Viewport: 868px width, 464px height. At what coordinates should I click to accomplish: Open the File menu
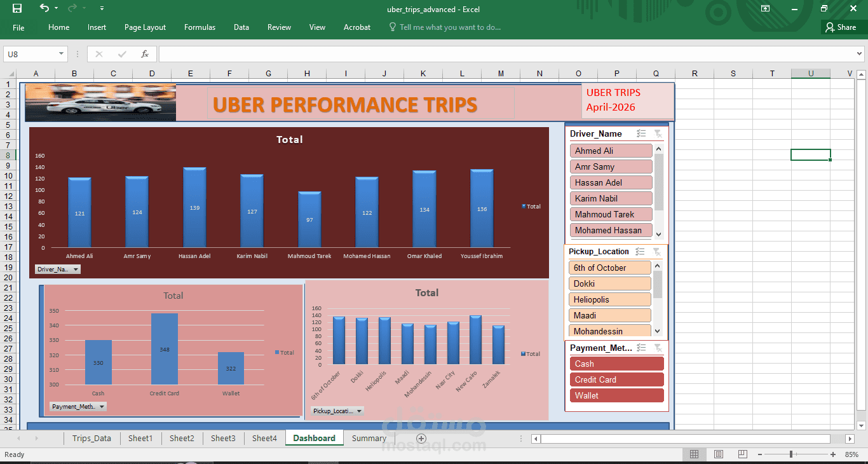pyautogui.click(x=18, y=27)
